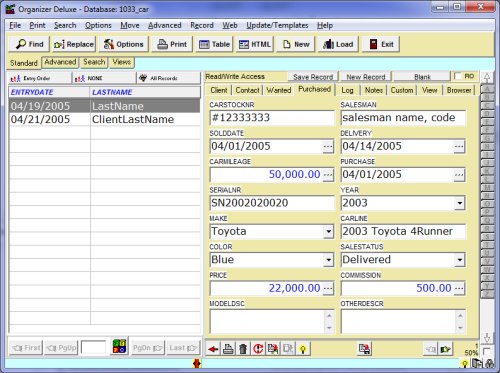500x373 pixels.
Task: Delete record using the trash can icon
Action: (x=243, y=349)
